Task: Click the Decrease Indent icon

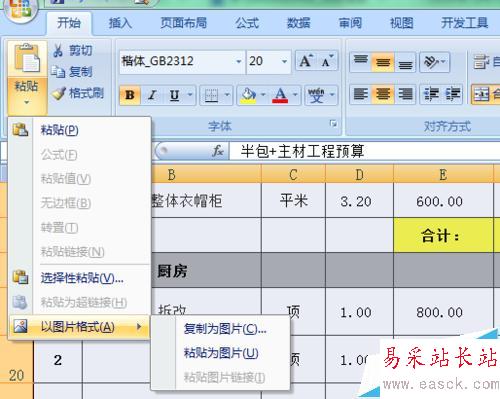Action: pyautogui.click(x=431, y=94)
